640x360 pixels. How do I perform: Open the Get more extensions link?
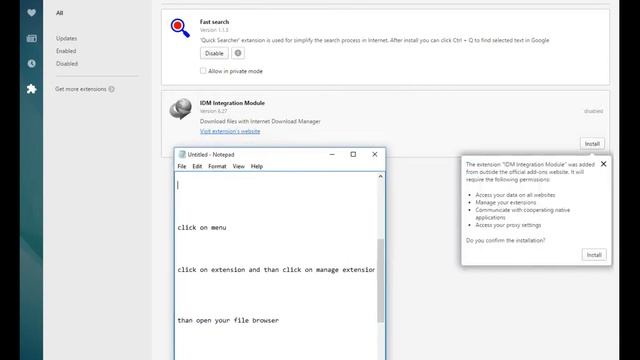pos(81,89)
